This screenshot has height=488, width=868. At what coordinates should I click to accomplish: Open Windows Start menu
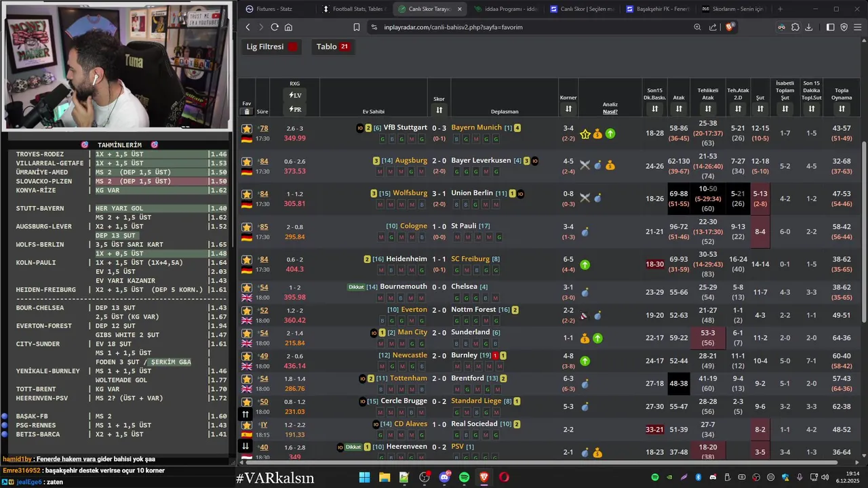tap(364, 477)
